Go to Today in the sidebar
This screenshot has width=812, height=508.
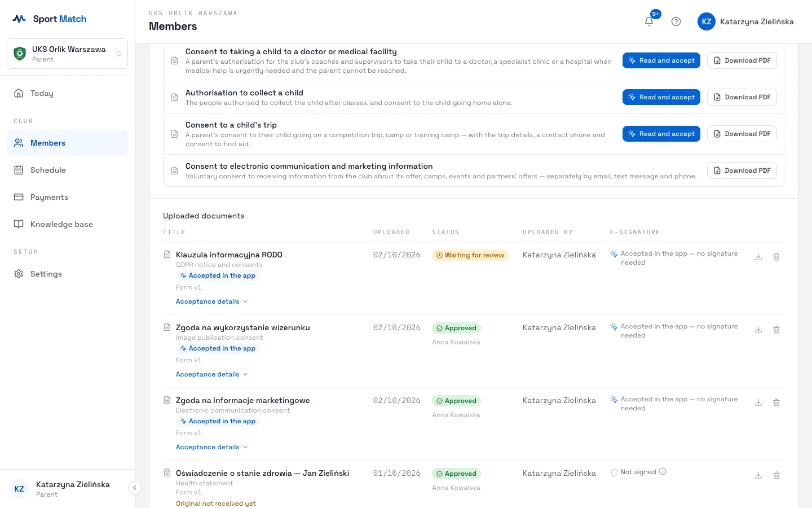point(67,93)
